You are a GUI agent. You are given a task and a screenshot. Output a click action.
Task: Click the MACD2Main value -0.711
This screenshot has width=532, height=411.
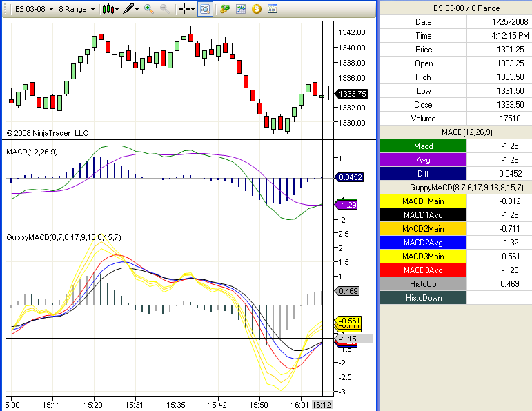pos(510,229)
